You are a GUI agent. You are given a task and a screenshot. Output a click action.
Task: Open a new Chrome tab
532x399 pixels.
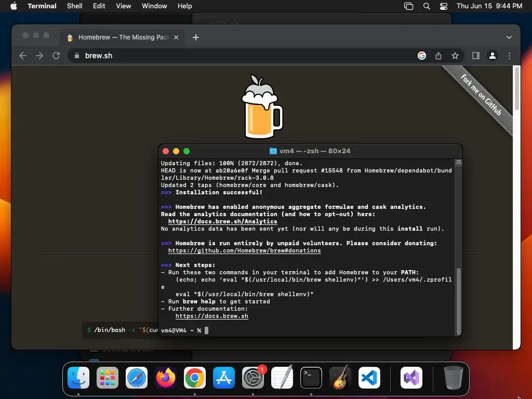(x=196, y=37)
